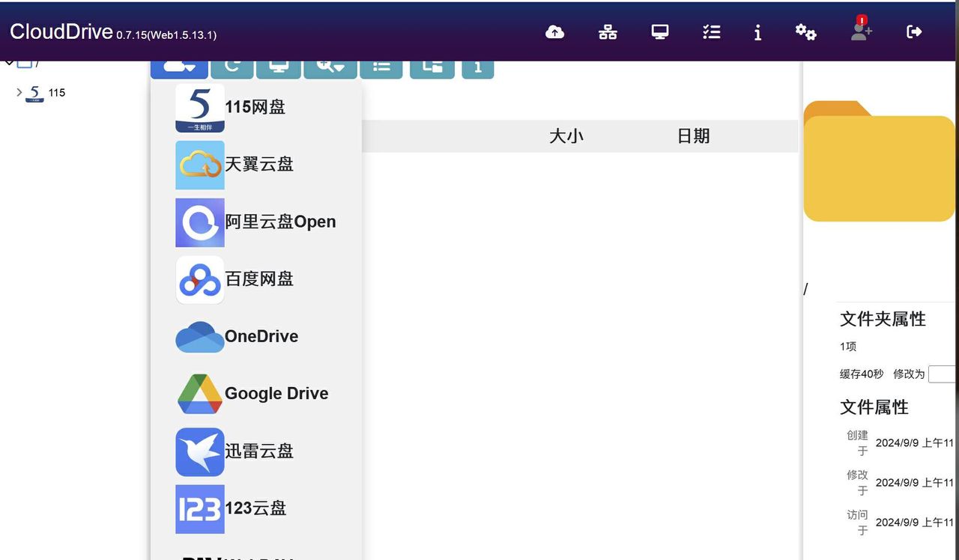Click the add-user icon with alert badge
Image resolution: width=959 pixels, height=560 pixels.
(x=861, y=29)
